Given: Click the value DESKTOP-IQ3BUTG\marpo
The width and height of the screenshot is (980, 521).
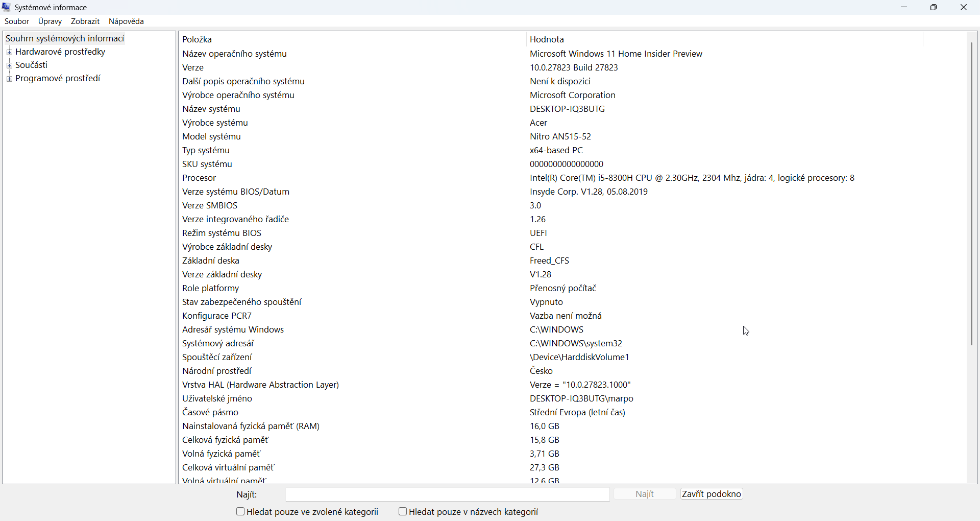Looking at the screenshot, I should (x=581, y=398).
